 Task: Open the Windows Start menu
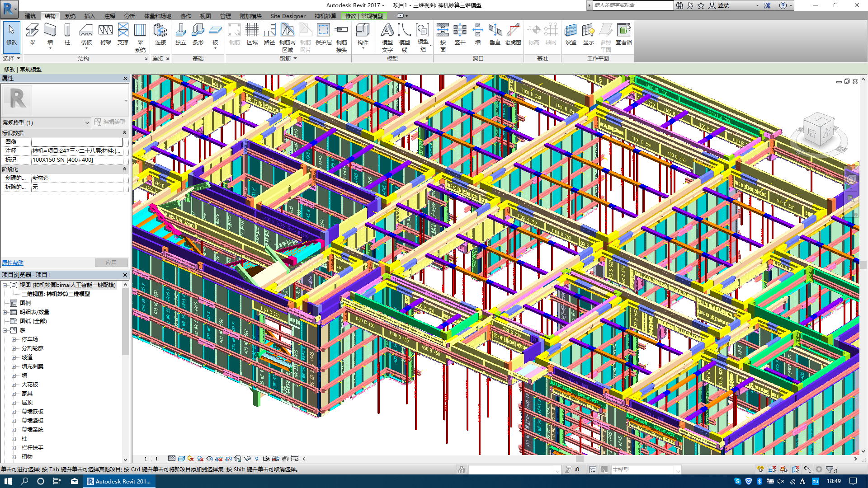tap(8, 481)
